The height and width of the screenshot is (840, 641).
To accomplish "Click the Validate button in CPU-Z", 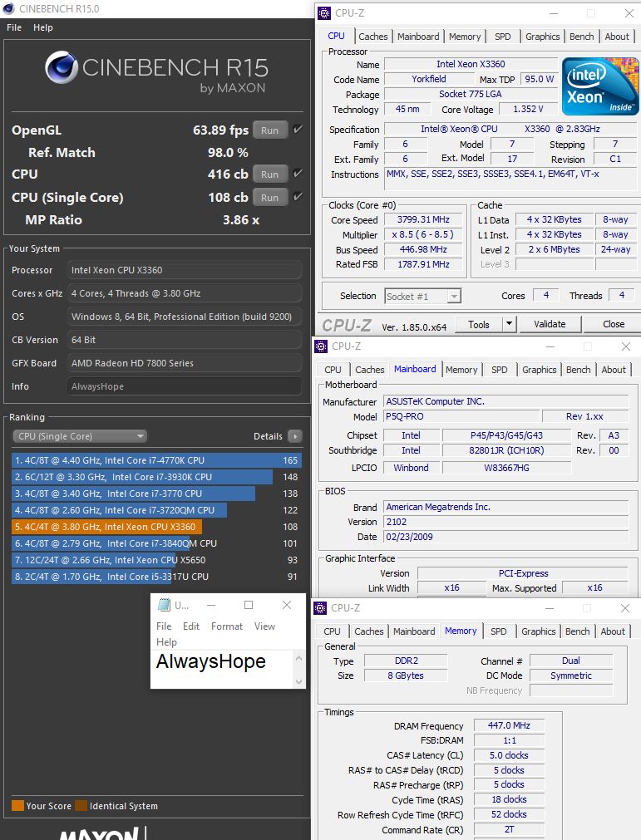I will pyautogui.click(x=550, y=323).
